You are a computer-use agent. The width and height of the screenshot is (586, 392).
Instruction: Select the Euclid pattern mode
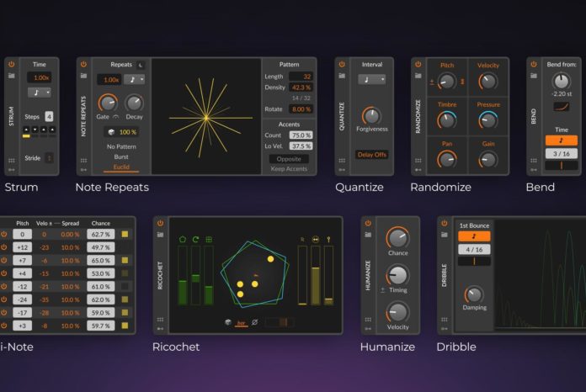tap(121, 167)
